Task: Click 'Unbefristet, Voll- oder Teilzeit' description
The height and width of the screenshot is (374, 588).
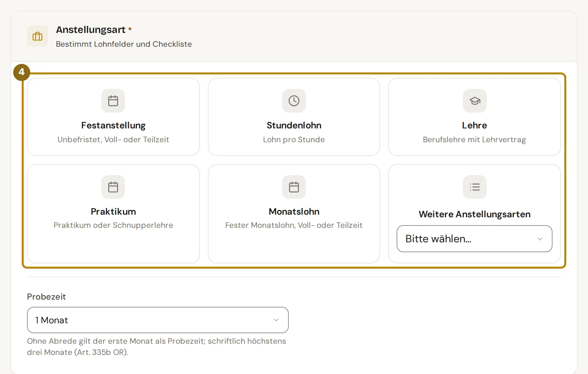Action: pyautogui.click(x=113, y=140)
